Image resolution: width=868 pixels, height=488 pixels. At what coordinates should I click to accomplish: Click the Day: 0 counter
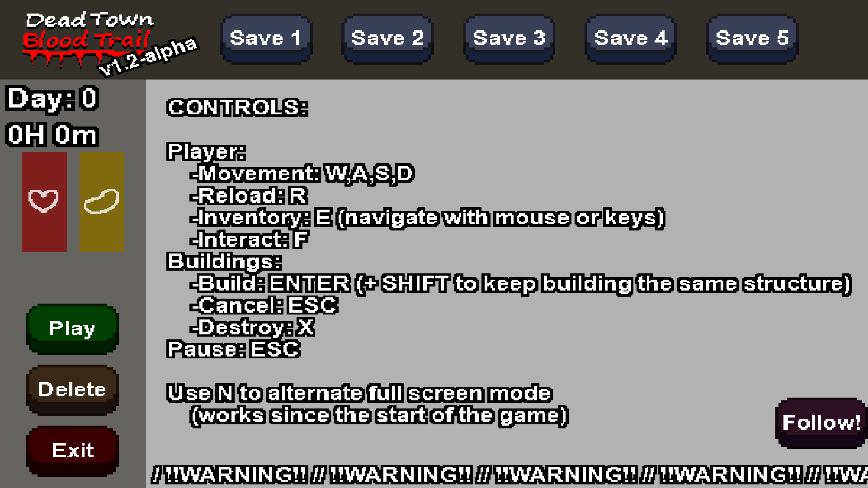click(52, 99)
